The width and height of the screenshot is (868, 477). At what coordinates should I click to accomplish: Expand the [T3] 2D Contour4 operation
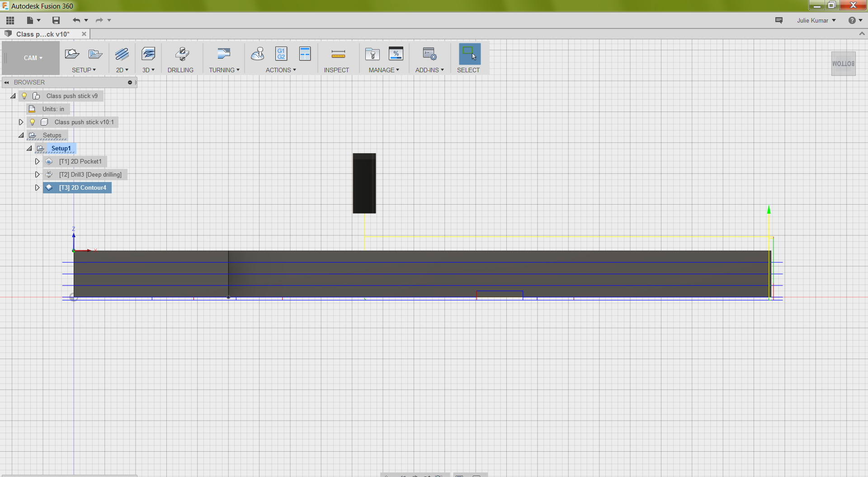(38, 187)
